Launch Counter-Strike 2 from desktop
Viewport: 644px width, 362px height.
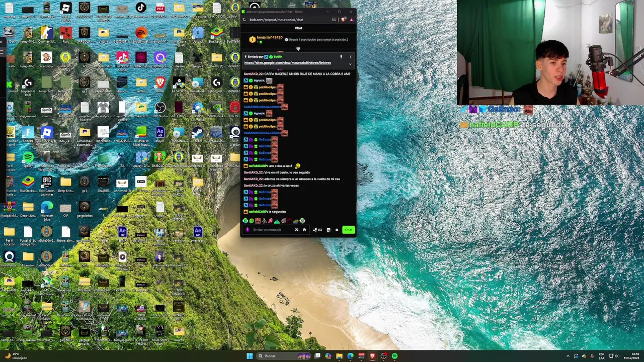coord(47,35)
